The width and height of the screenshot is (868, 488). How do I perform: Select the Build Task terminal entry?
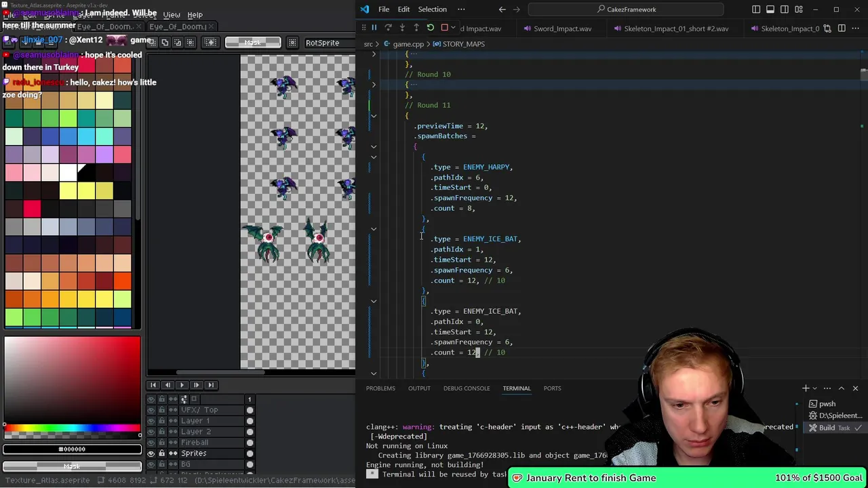[x=834, y=428]
